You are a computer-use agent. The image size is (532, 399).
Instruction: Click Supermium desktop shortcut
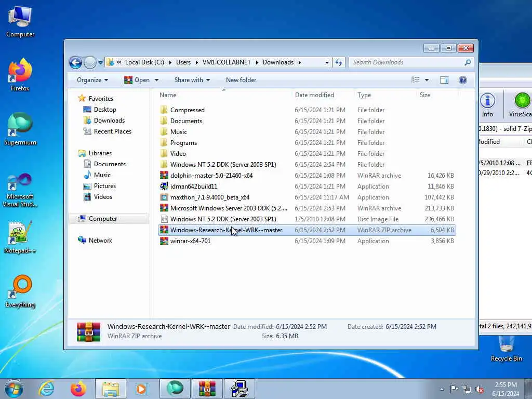pos(20,129)
